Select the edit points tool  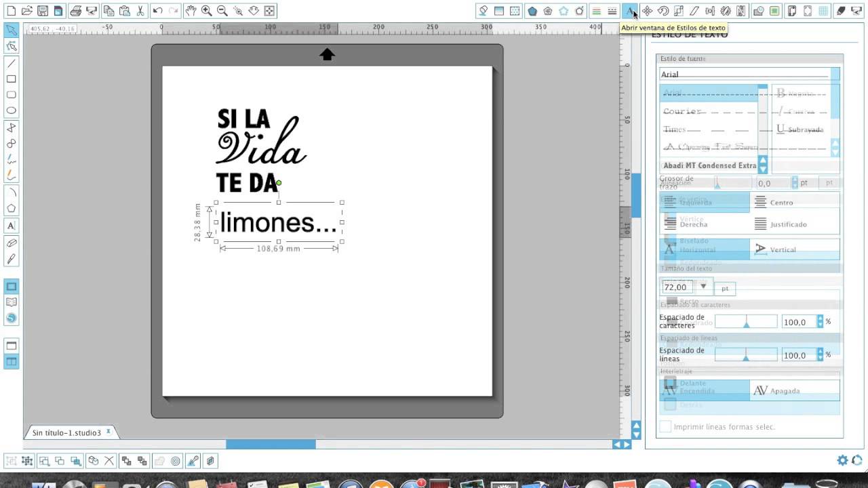tap(12, 46)
